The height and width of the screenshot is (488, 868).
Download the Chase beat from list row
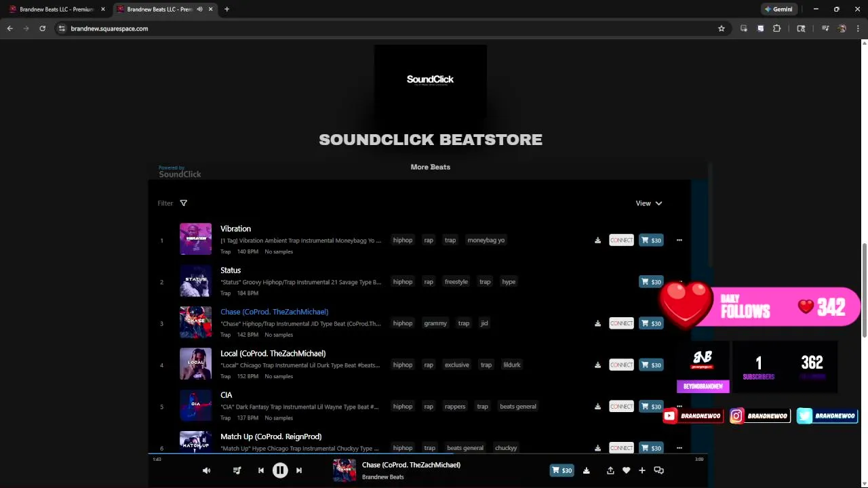597,324
